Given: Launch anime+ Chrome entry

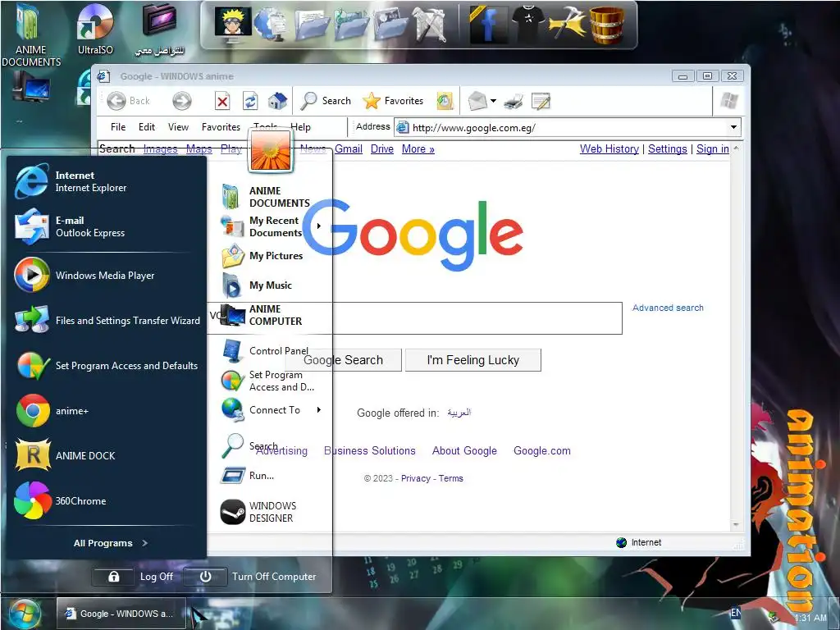Looking at the screenshot, I should pyautogui.click(x=107, y=411).
